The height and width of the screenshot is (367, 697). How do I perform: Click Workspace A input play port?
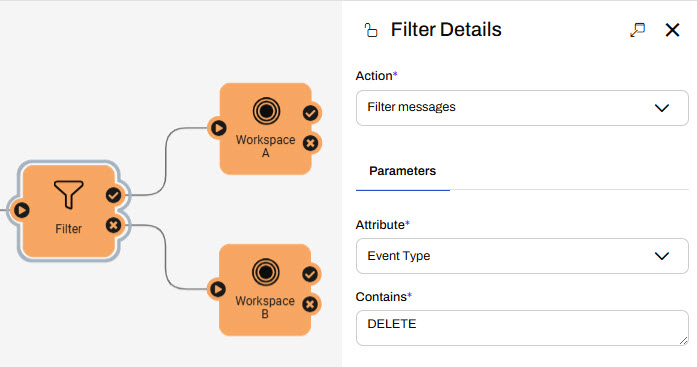pyautogui.click(x=218, y=128)
